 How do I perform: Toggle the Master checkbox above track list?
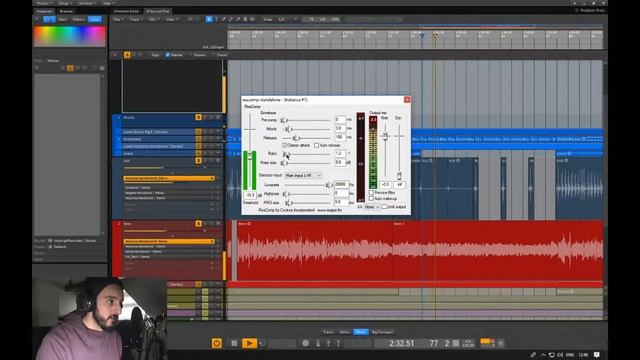[168, 55]
